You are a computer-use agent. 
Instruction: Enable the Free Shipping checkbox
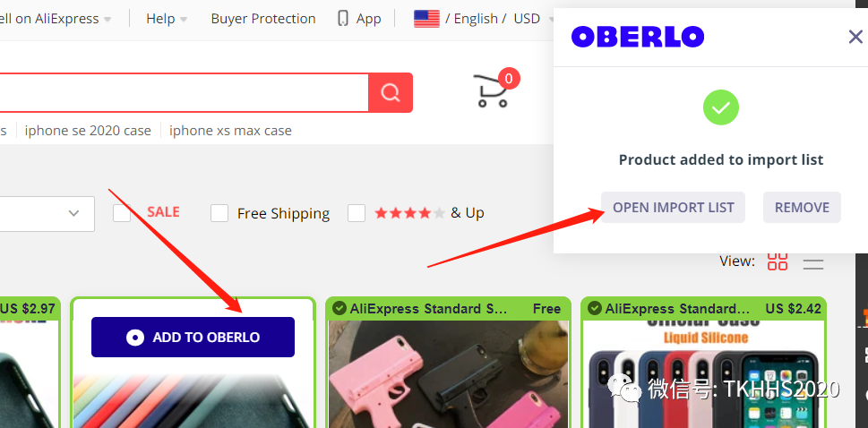pyautogui.click(x=219, y=213)
